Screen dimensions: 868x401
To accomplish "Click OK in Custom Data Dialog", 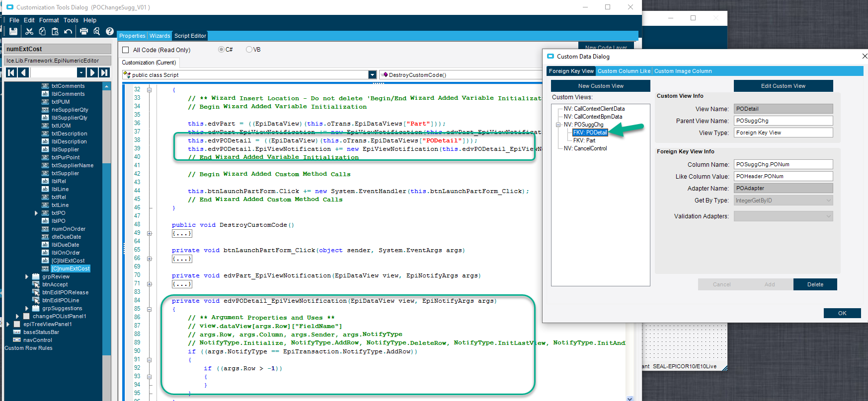I will (x=842, y=313).
